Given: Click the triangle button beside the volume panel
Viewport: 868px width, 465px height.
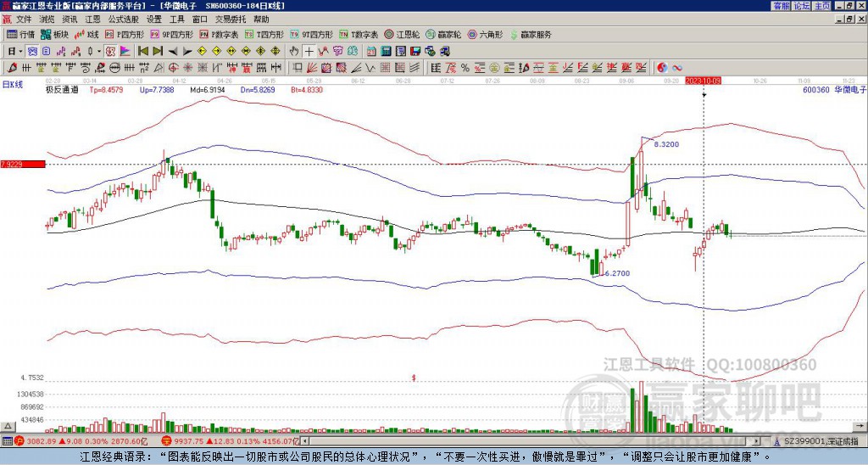Looking at the screenshot, I should click(8, 426).
